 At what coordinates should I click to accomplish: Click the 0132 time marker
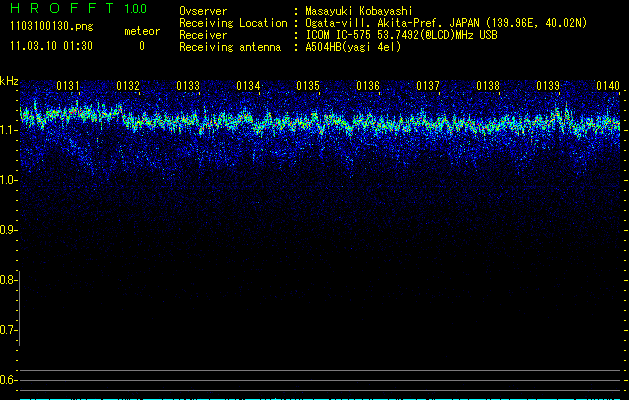click(128, 87)
